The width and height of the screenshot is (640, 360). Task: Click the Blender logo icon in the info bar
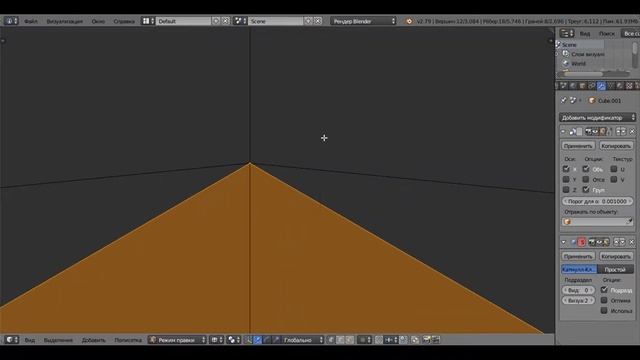tap(409, 21)
